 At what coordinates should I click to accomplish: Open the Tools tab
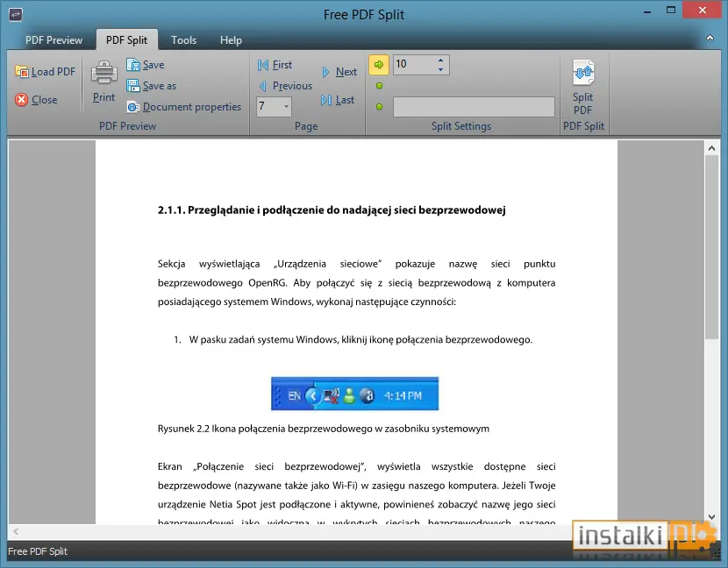click(184, 40)
